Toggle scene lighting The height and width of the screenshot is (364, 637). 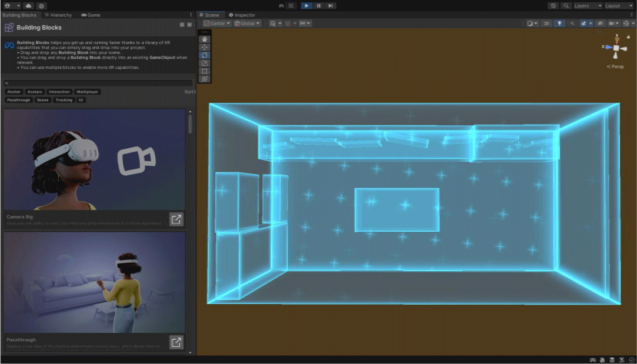559,24
